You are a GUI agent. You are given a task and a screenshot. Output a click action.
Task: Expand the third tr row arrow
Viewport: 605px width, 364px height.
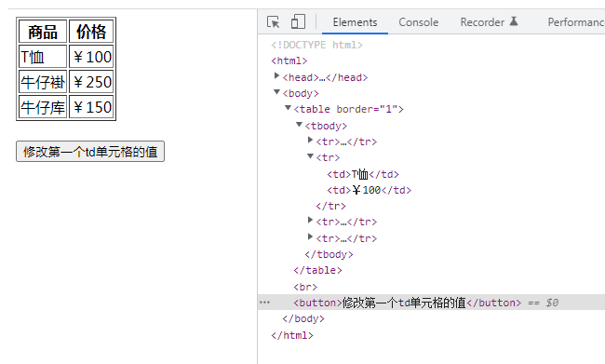(x=310, y=221)
